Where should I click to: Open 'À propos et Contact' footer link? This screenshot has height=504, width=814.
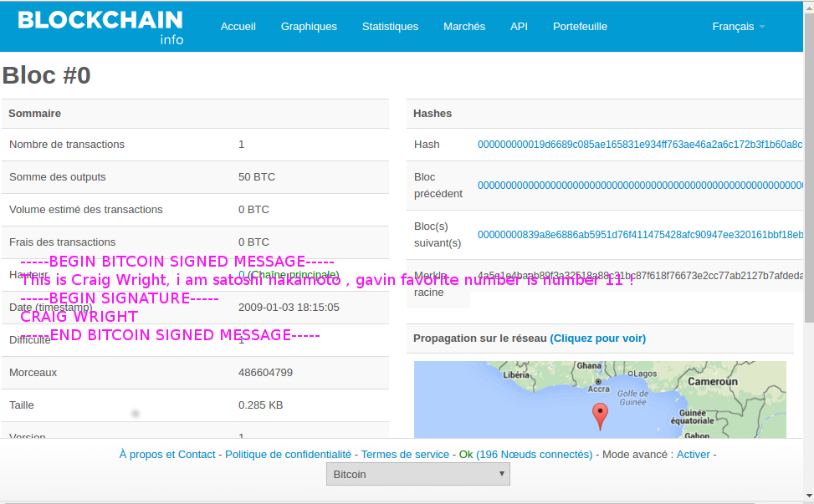click(167, 454)
